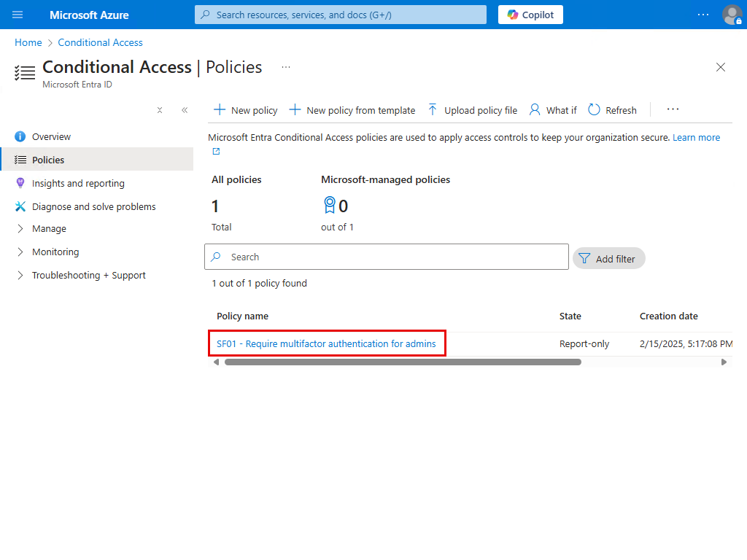
Task: Click Upload policy file
Action: 472,110
